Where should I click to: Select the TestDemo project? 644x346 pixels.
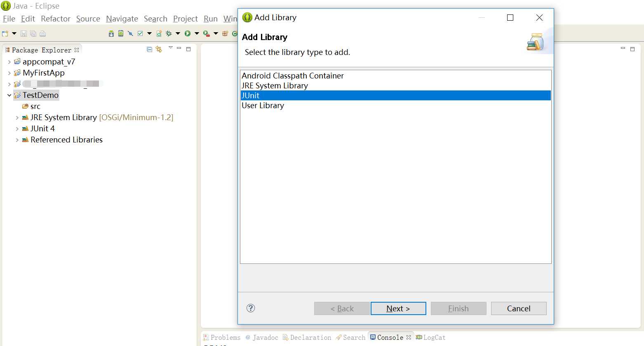pyautogui.click(x=40, y=95)
